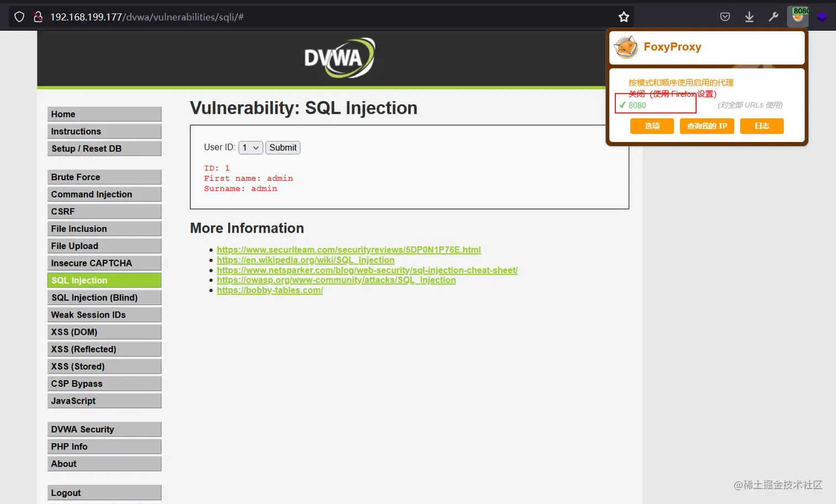Open the XSS (Reflected) menu item
836x504 pixels.
click(104, 349)
